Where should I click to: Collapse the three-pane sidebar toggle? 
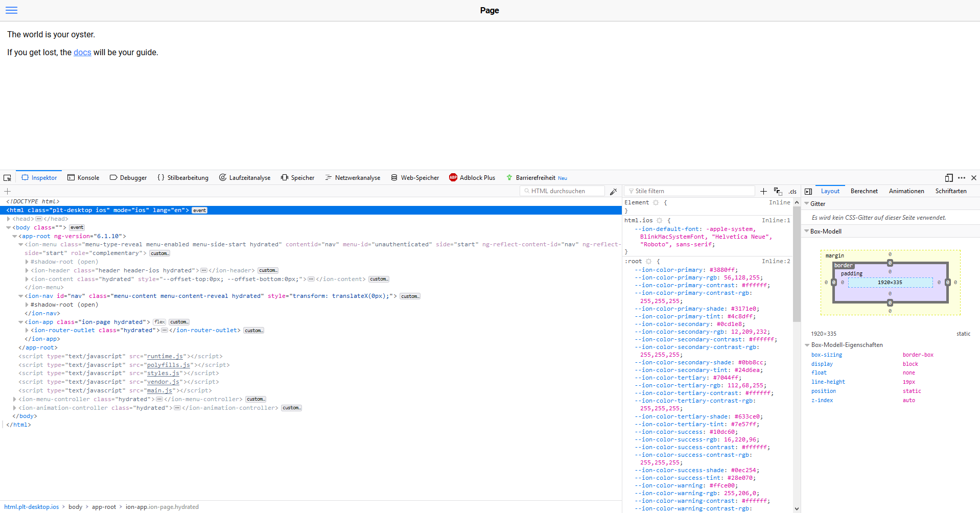tap(808, 191)
